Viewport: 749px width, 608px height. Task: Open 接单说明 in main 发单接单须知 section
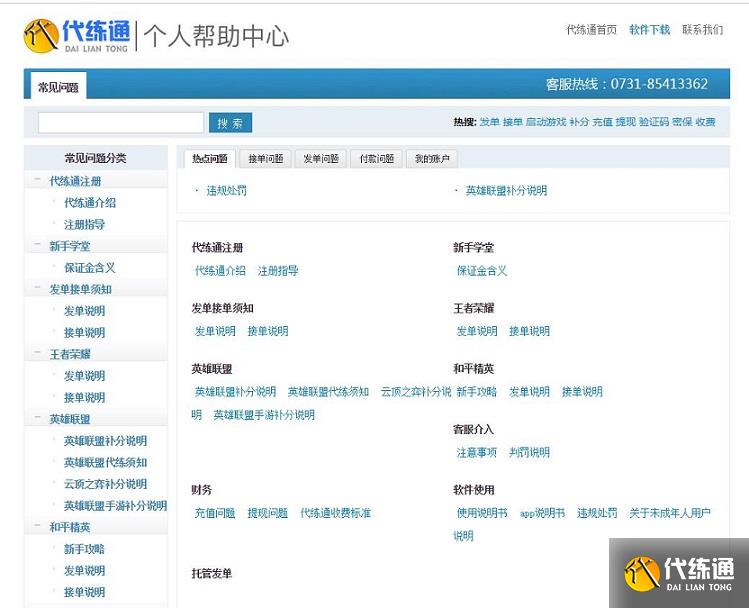pos(268,331)
